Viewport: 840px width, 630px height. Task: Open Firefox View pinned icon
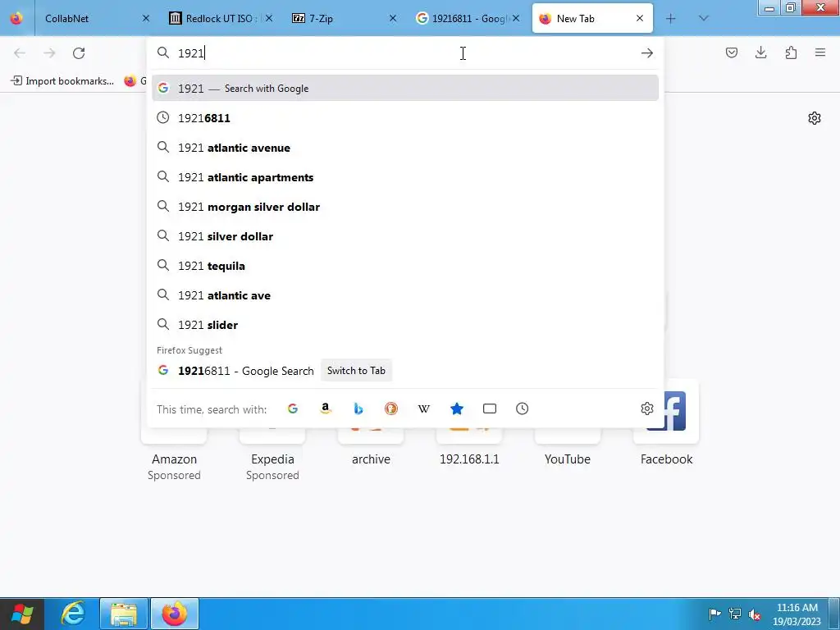coord(16,19)
